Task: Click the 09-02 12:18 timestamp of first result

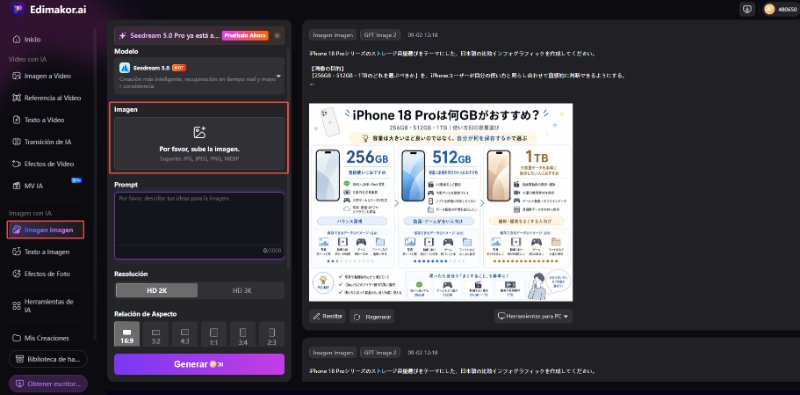Action: tap(422, 35)
